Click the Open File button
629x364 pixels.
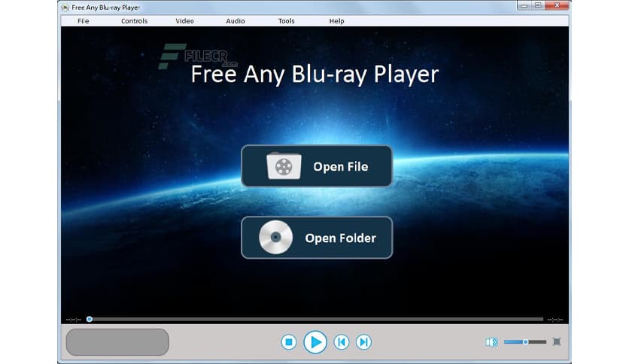click(x=317, y=166)
